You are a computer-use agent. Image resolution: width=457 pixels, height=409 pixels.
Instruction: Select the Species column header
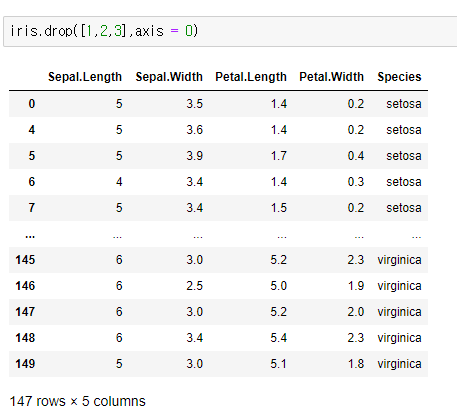[399, 77]
